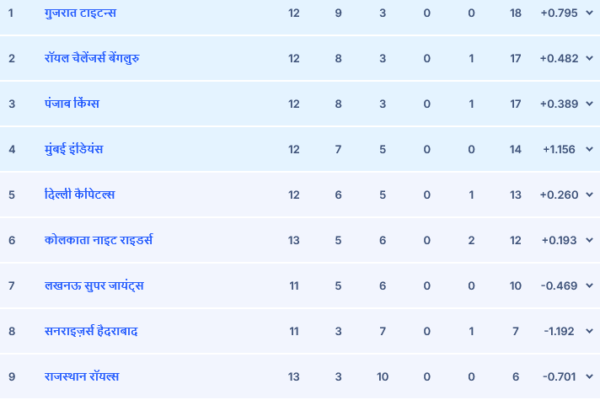This screenshot has height=400, width=600.
Task: Click the 18 points value for Gujarat
Action: point(515,13)
